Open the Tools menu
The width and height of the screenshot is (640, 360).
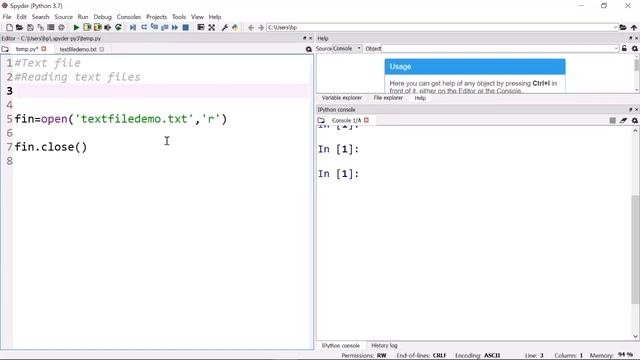point(179,17)
